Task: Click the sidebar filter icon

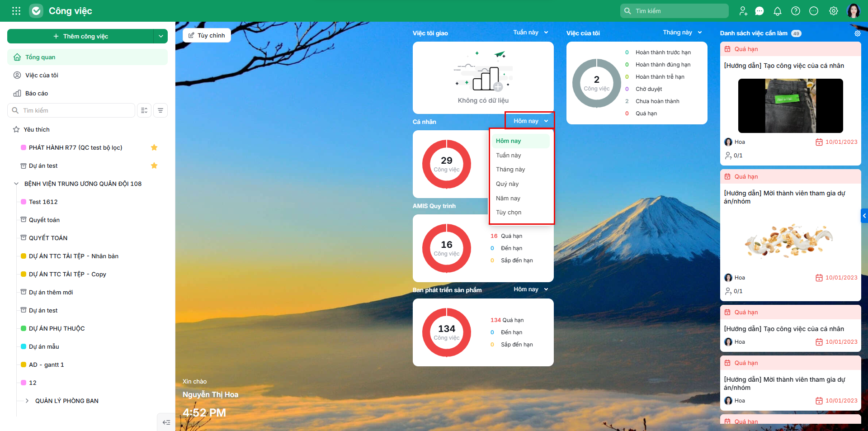Action: pyautogui.click(x=160, y=110)
